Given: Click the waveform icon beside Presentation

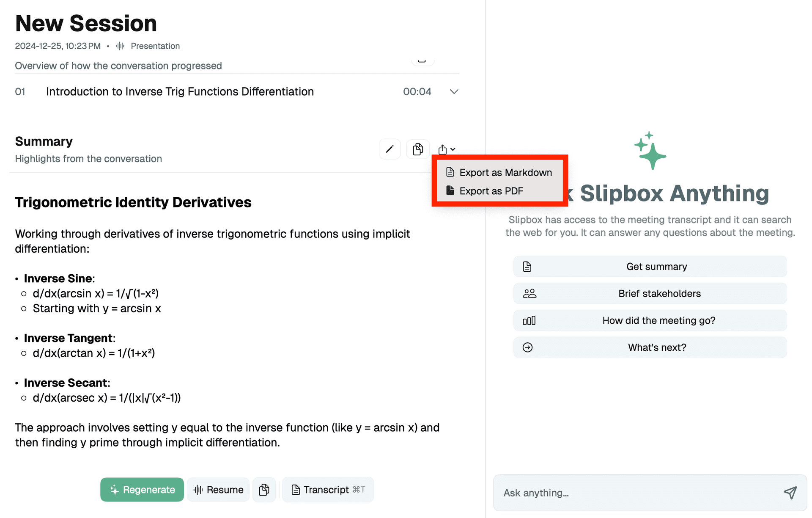Looking at the screenshot, I should 121,46.
